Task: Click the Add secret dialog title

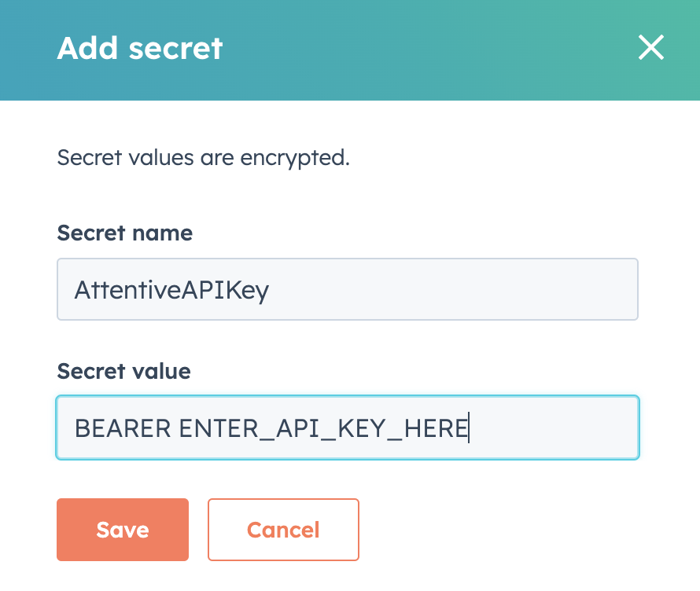Action: tap(140, 48)
